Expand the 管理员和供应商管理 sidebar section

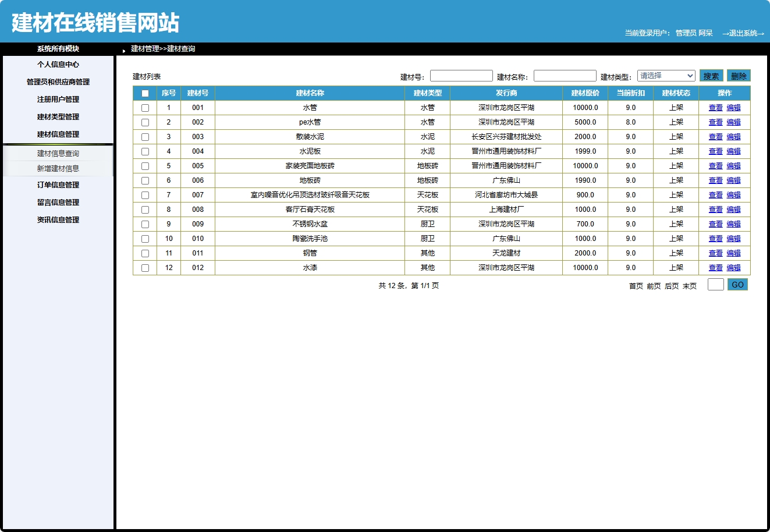point(58,81)
